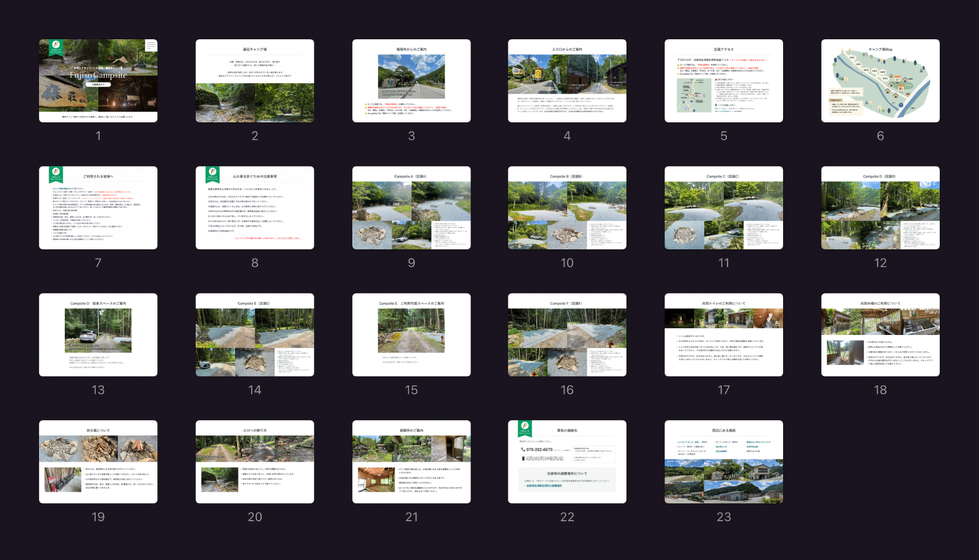Open slide 20 小川への降り方 thumbnail
This screenshot has width=979, height=560.
[x=255, y=461]
